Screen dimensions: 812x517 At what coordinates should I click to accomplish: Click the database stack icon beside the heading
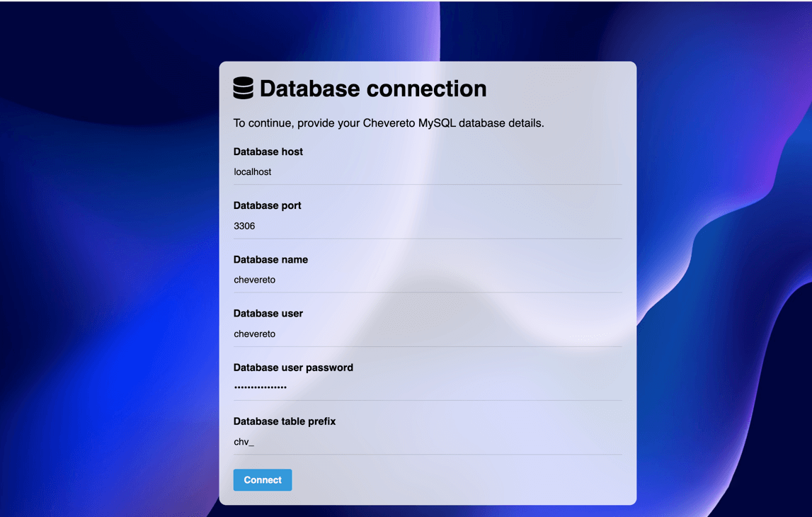tap(244, 88)
